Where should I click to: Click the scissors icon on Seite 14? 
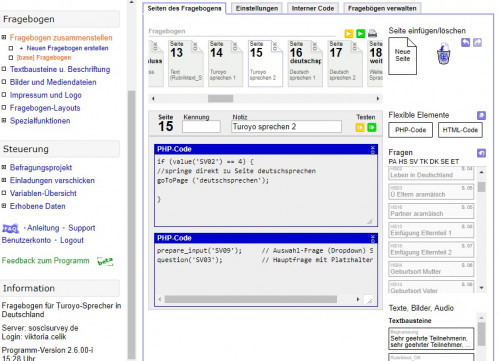click(235, 46)
